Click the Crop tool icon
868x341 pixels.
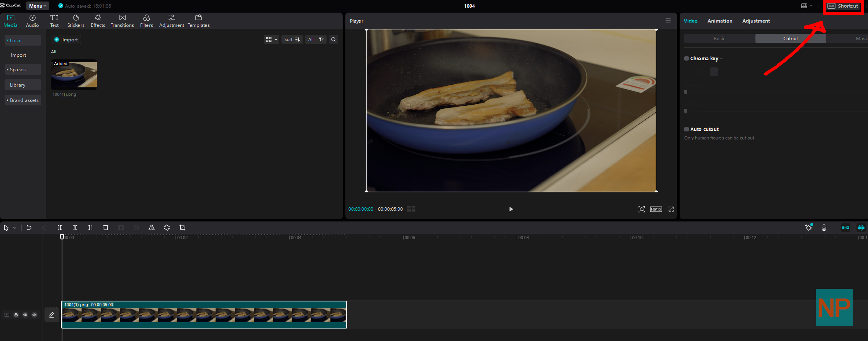tap(182, 228)
